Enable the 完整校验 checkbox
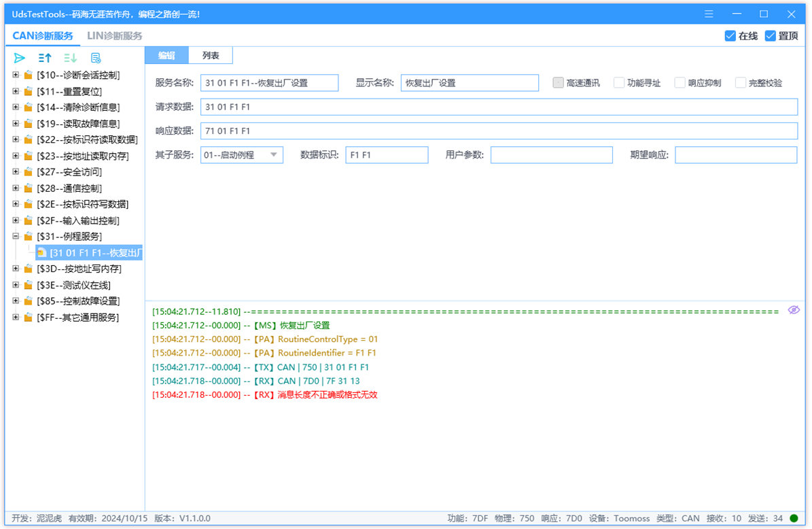 pos(741,83)
